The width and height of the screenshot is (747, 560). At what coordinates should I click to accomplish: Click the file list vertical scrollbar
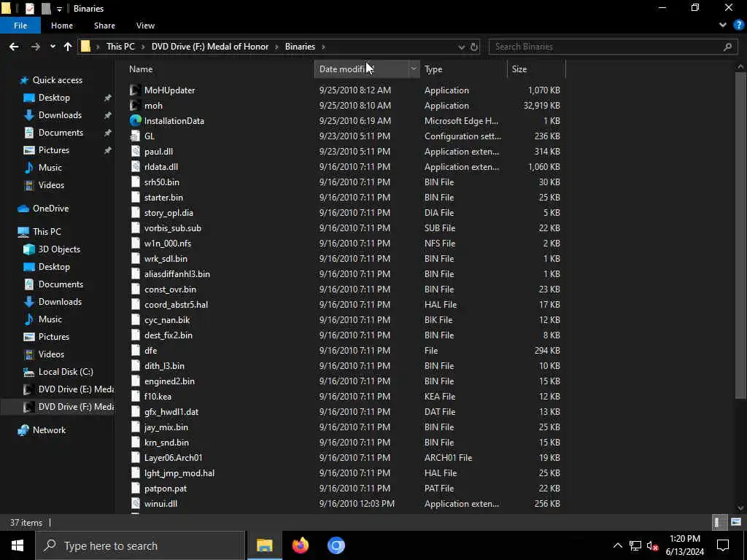point(740,236)
